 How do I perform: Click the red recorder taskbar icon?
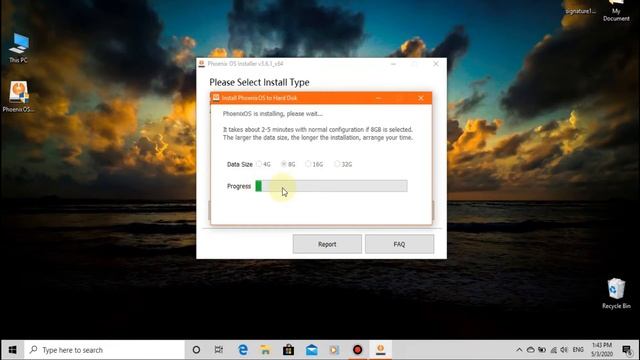click(358, 350)
